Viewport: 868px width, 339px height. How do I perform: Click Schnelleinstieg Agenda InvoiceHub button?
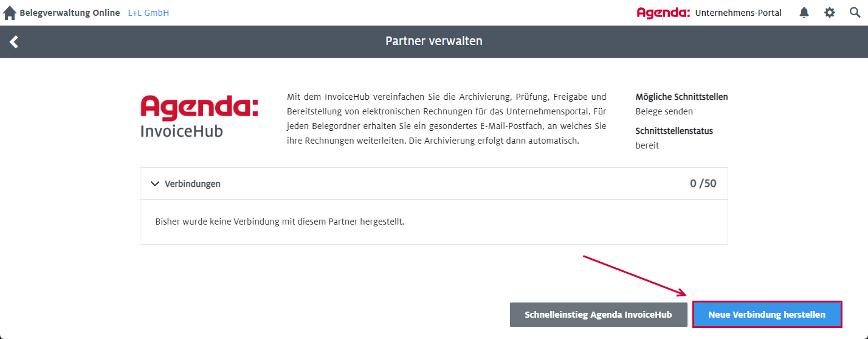coord(599,315)
